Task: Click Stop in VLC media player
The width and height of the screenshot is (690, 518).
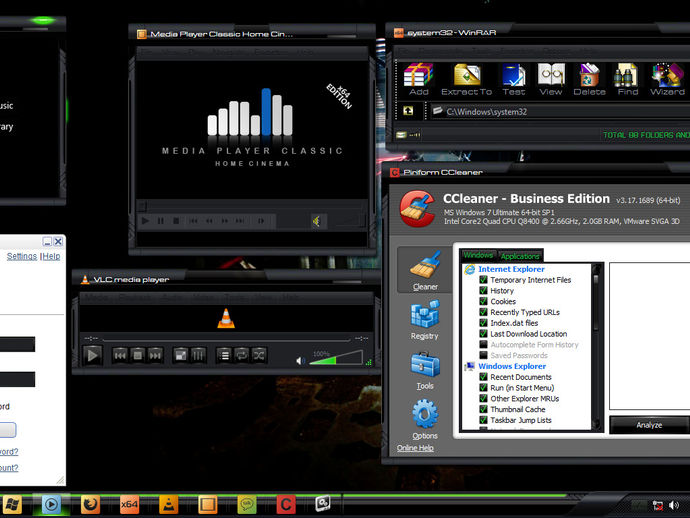Action: pos(138,355)
